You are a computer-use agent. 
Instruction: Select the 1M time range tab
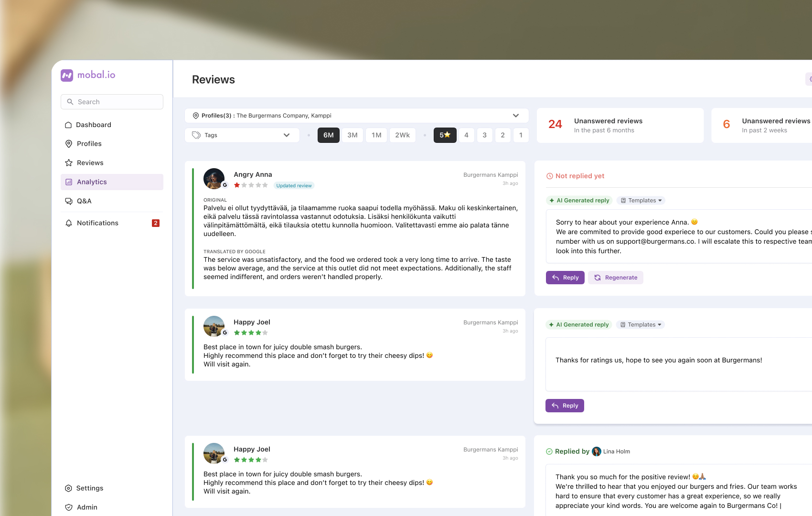click(377, 135)
